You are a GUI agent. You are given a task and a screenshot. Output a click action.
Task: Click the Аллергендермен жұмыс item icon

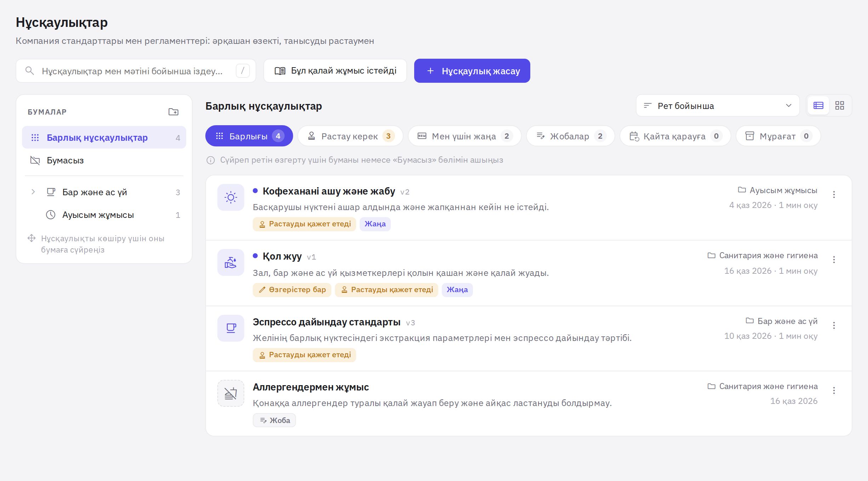[x=230, y=393]
